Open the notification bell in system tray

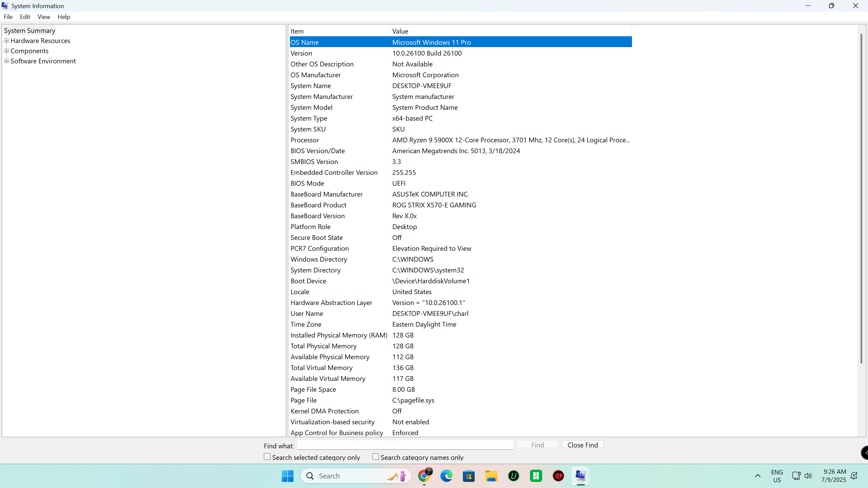click(854, 476)
